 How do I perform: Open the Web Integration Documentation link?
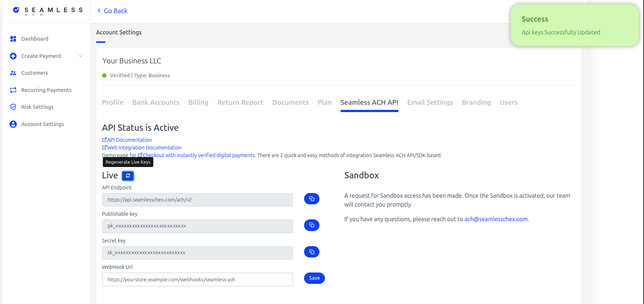pos(142,148)
